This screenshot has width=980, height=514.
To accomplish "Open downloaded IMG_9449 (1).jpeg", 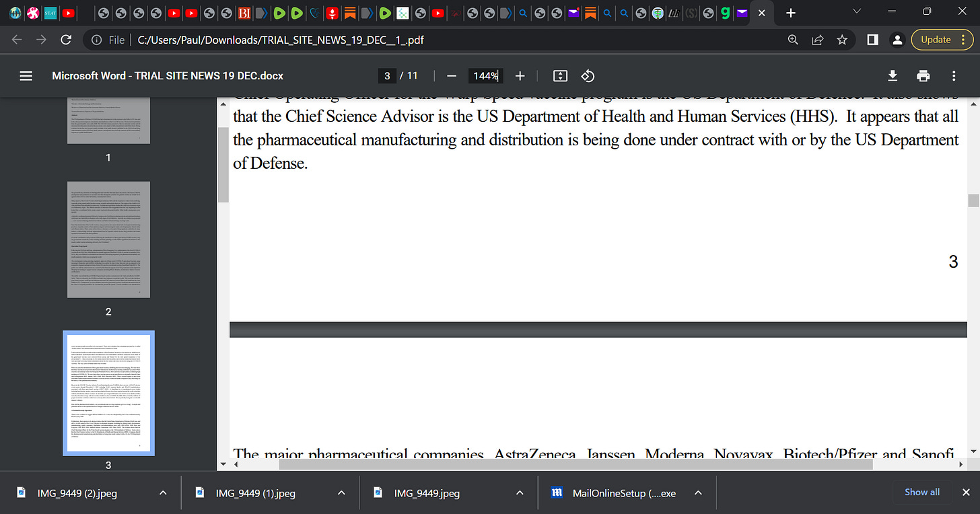I will tap(256, 492).
